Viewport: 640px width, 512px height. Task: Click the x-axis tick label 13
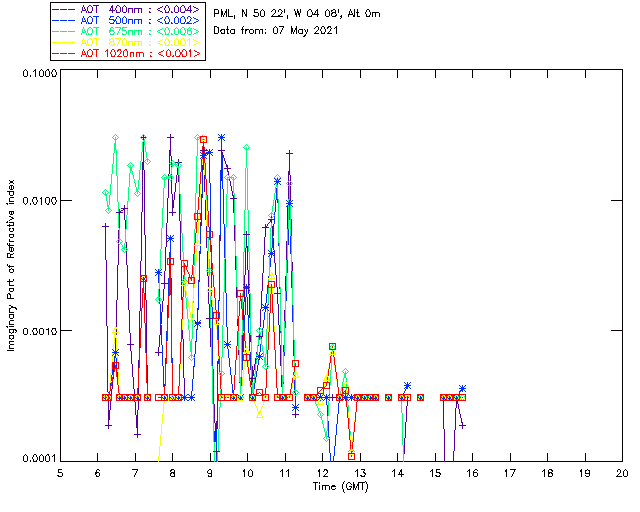point(360,473)
